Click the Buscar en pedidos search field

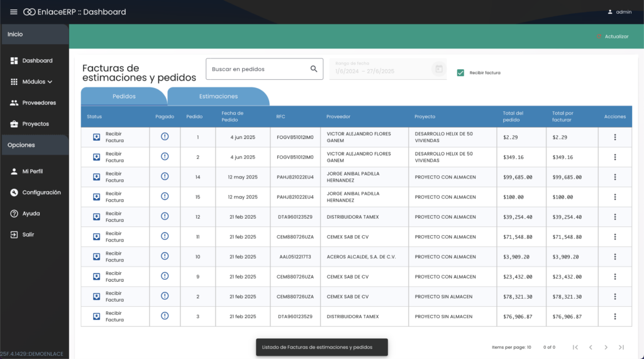258,69
